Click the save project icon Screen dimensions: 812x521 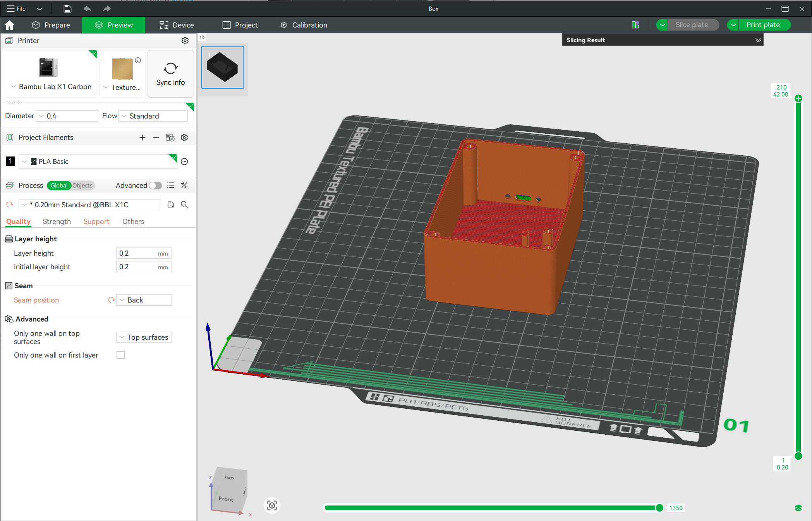coord(67,9)
